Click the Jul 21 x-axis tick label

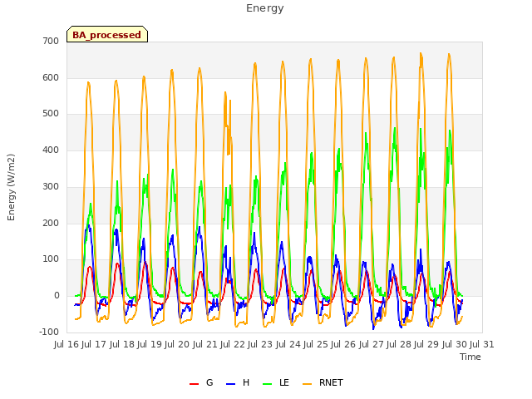(204, 345)
